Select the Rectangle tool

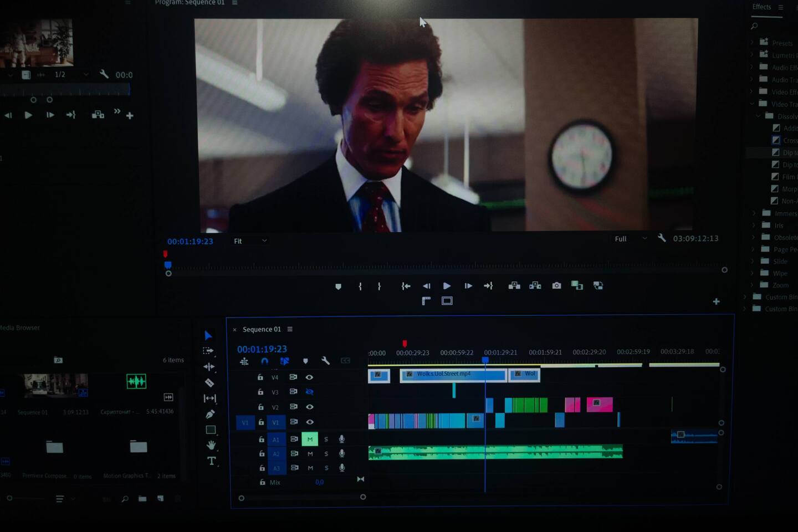pyautogui.click(x=211, y=429)
